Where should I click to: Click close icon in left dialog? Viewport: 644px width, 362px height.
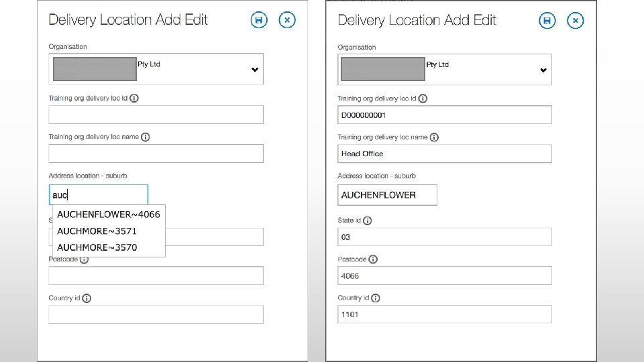(x=286, y=20)
